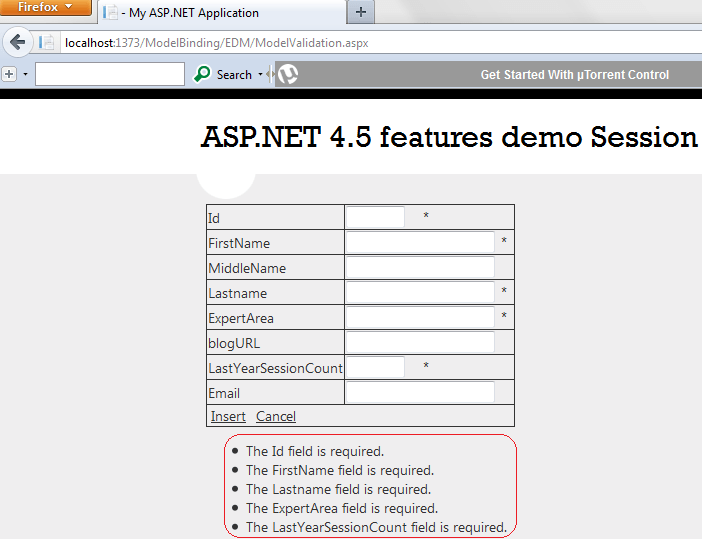Click the Id input field
Screen dimensions: 702x539
click(375, 217)
